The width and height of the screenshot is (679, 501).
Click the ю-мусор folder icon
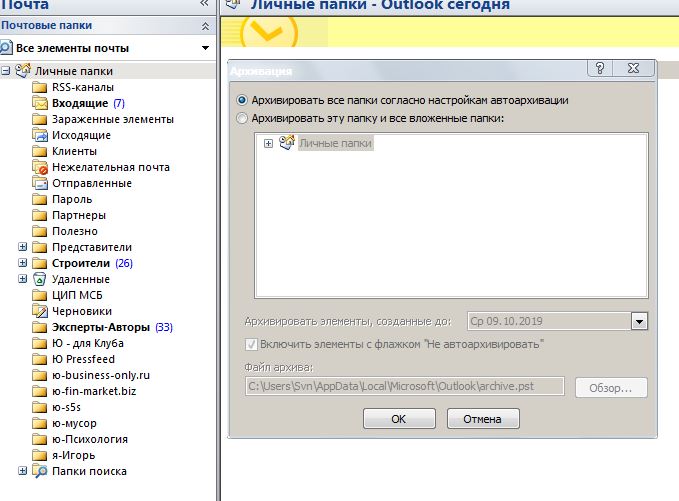coord(39,424)
